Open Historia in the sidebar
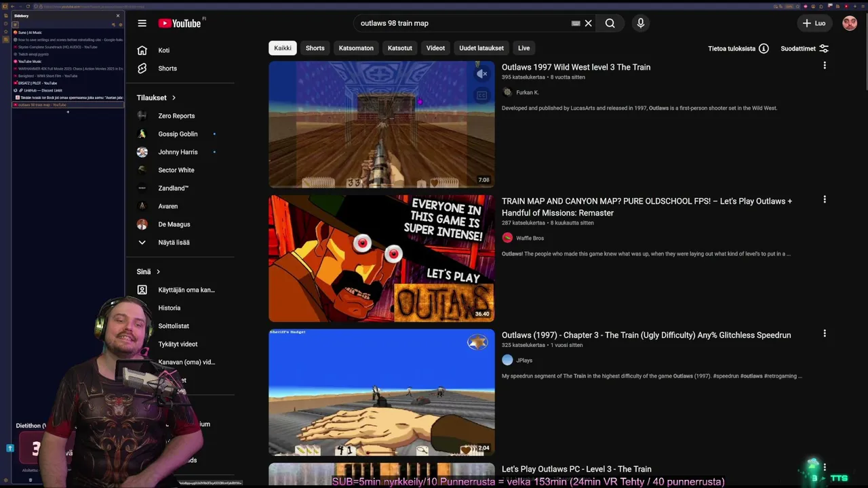 [x=170, y=308]
